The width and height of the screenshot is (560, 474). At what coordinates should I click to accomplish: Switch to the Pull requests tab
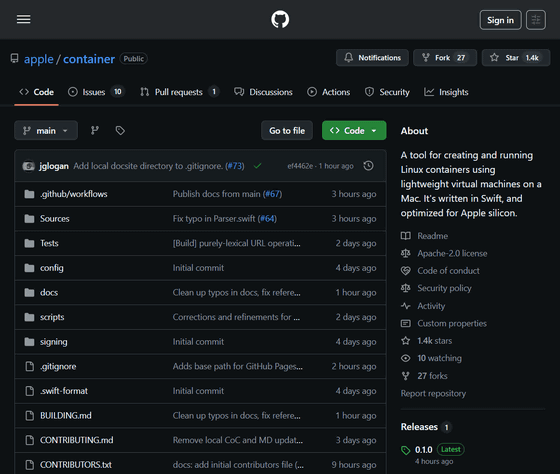coord(179,92)
